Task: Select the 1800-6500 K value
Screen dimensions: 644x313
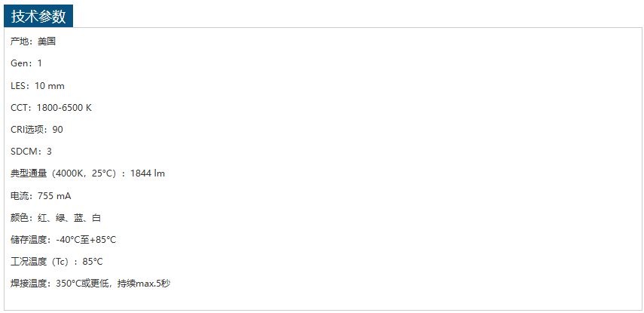Action: (x=64, y=108)
